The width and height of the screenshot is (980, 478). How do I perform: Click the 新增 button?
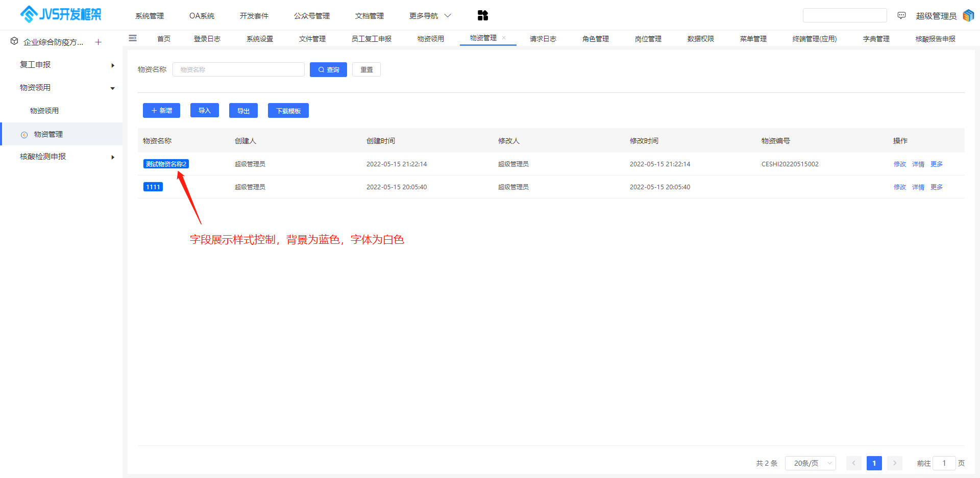(x=161, y=110)
